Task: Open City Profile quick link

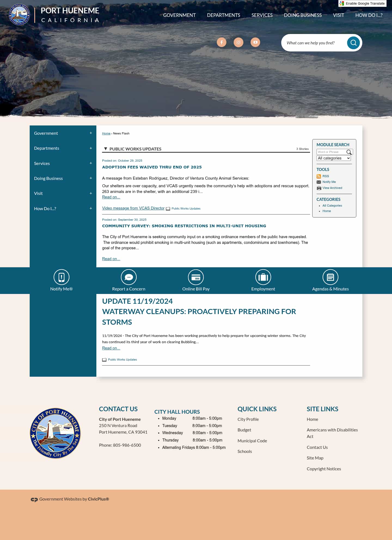Action: pos(248,419)
